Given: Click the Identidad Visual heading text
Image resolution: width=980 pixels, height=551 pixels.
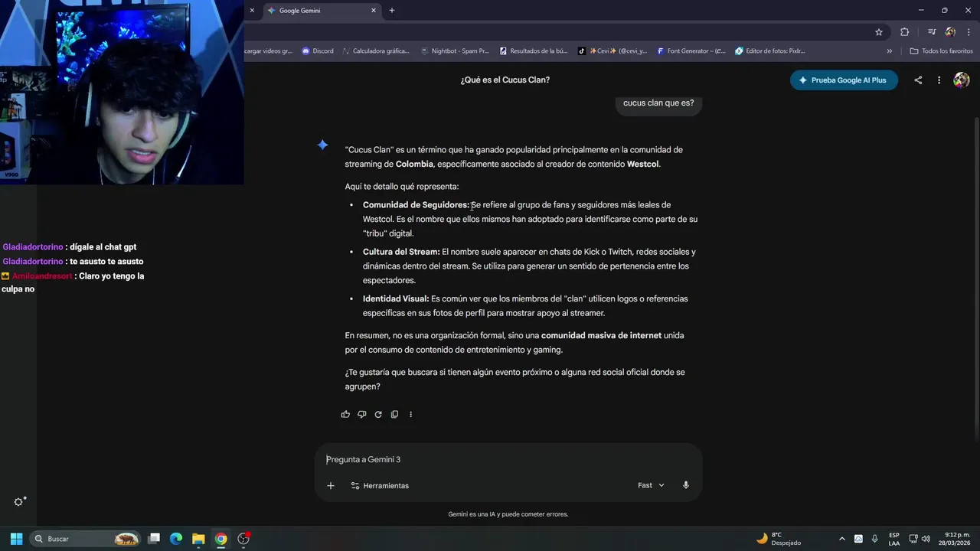Looking at the screenshot, I should [396, 299].
